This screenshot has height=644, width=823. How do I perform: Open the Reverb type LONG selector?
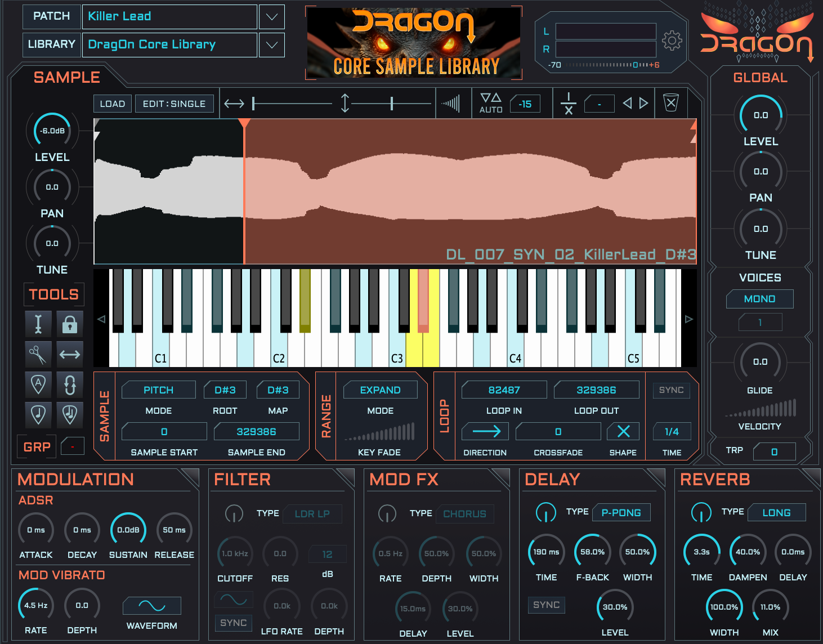click(x=776, y=513)
